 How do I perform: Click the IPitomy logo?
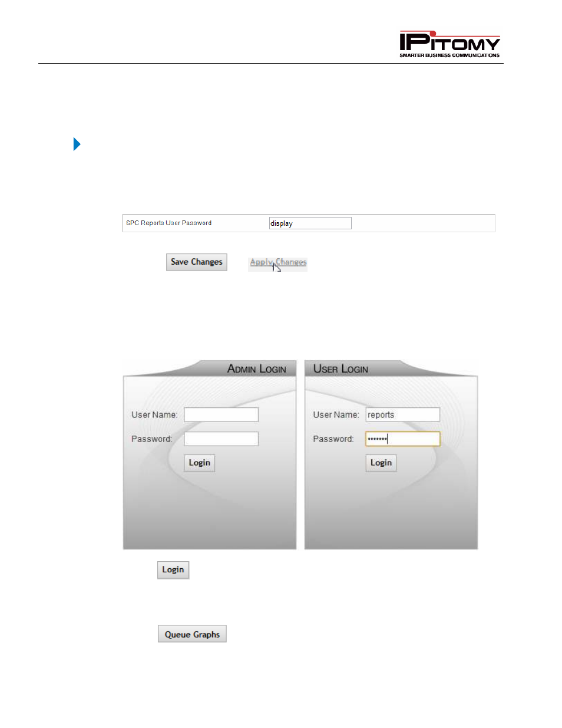point(449,44)
